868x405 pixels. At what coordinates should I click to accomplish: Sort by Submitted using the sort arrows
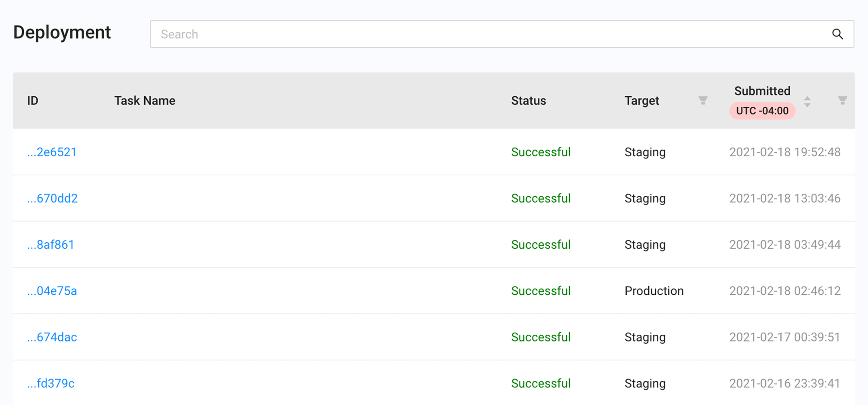807,102
